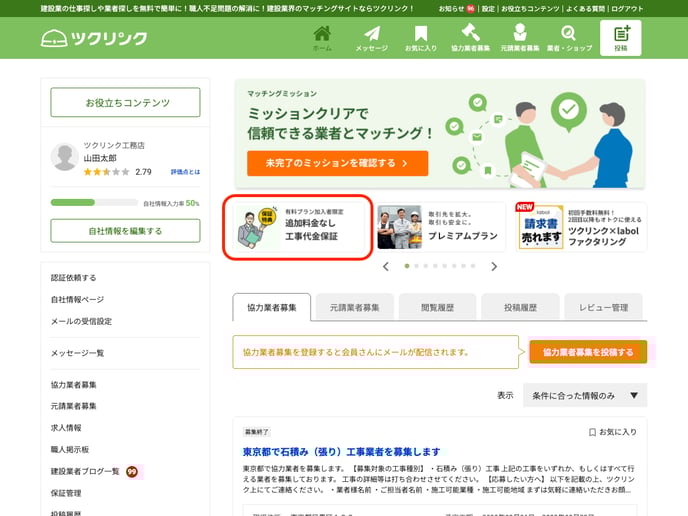Image resolution: width=688 pixels, height=516 pixels.
Task: Open 職人掲示板 in sidebar
Action: 69,450
